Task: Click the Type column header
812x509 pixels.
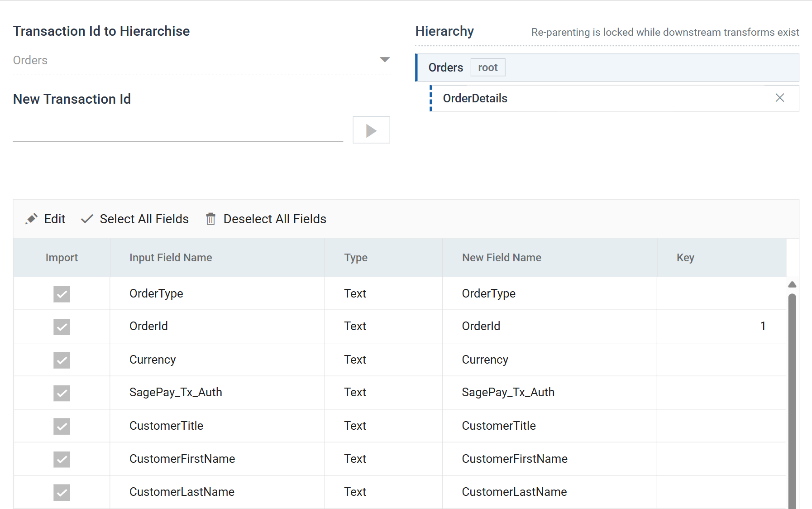Action: (383, 258)
